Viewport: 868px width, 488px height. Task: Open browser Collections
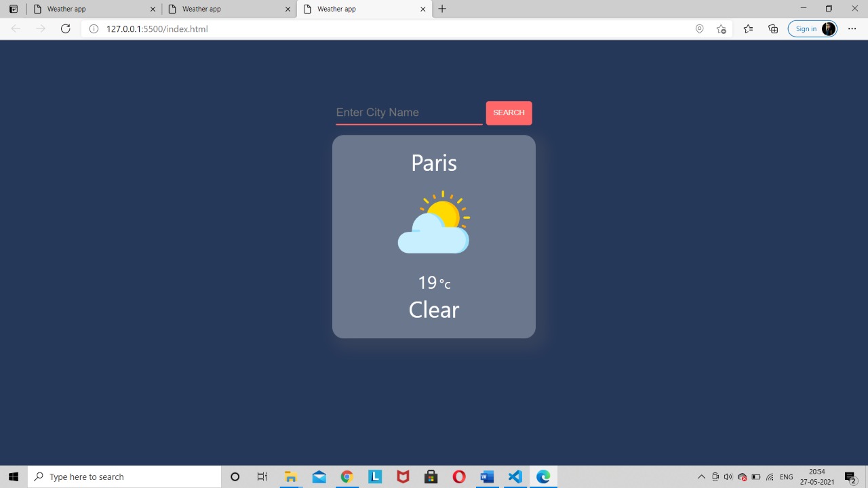click(x=773, y=28)
